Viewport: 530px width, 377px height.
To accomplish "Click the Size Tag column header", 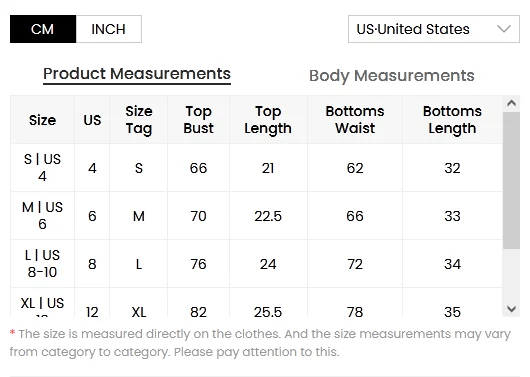I will coord(139,120).
